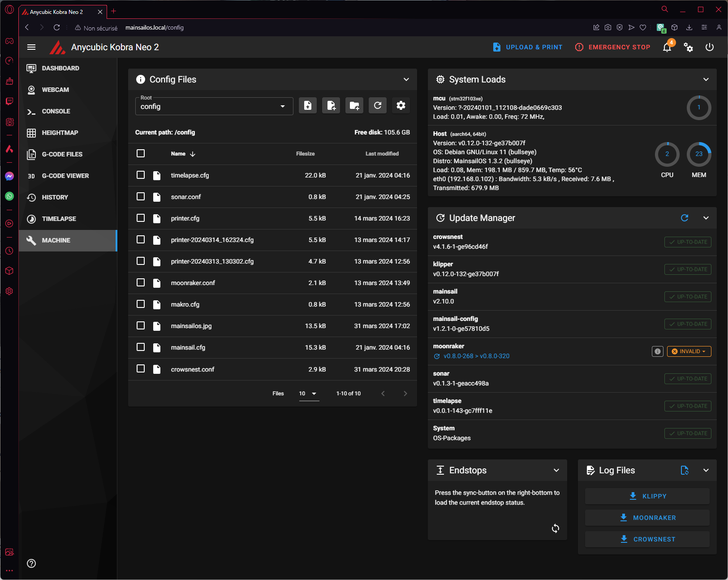The image size is (728, 580).
Task: Open browser downloads icon
Action: point(689,27)
